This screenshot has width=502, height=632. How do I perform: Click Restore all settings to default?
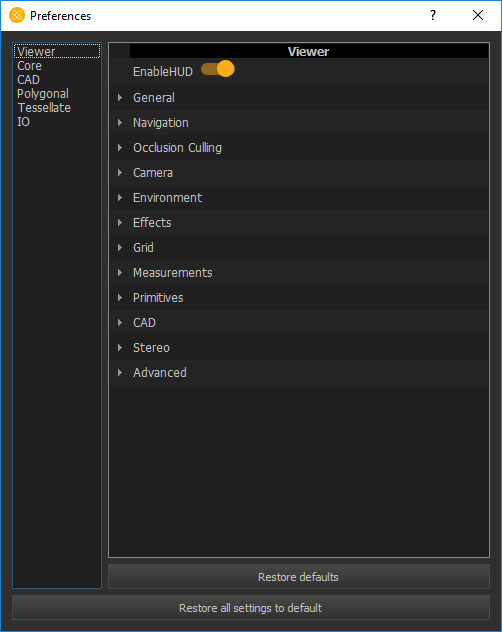point(251,607)
